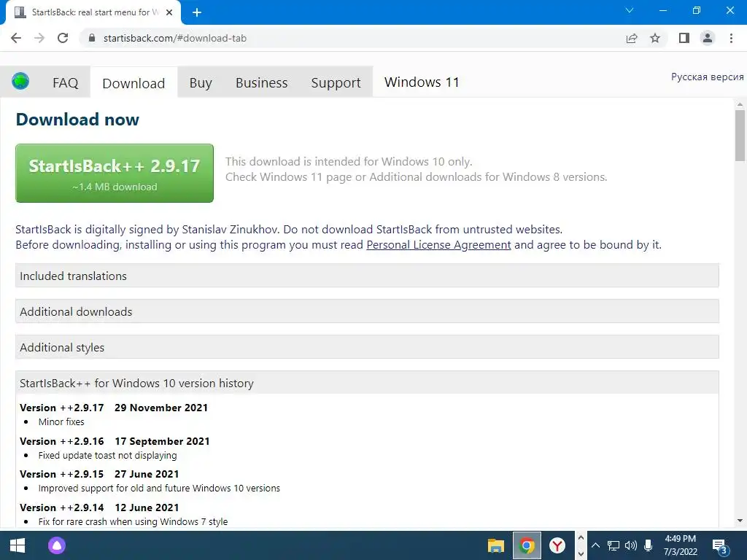Click the browser forward arrow
Viewport: 747px width, 560px height.
tap(39, 38)
